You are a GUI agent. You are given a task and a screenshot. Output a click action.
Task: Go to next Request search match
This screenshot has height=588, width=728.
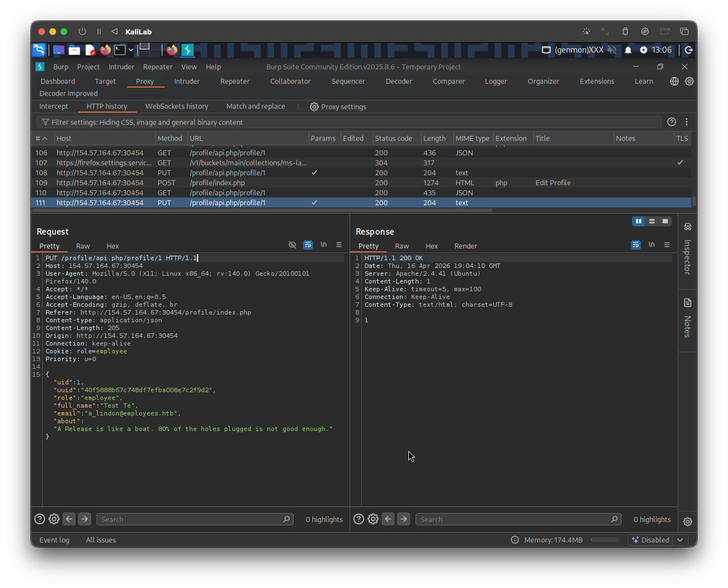pos(84,519)
